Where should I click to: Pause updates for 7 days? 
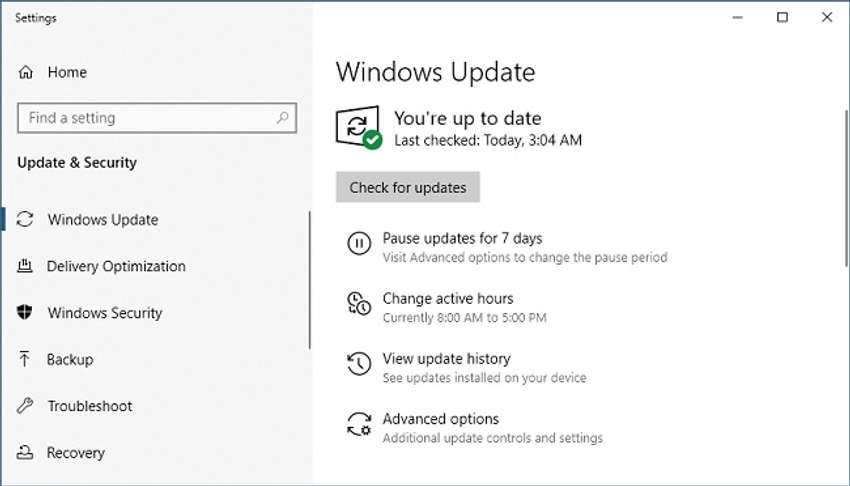coord(462,238)
